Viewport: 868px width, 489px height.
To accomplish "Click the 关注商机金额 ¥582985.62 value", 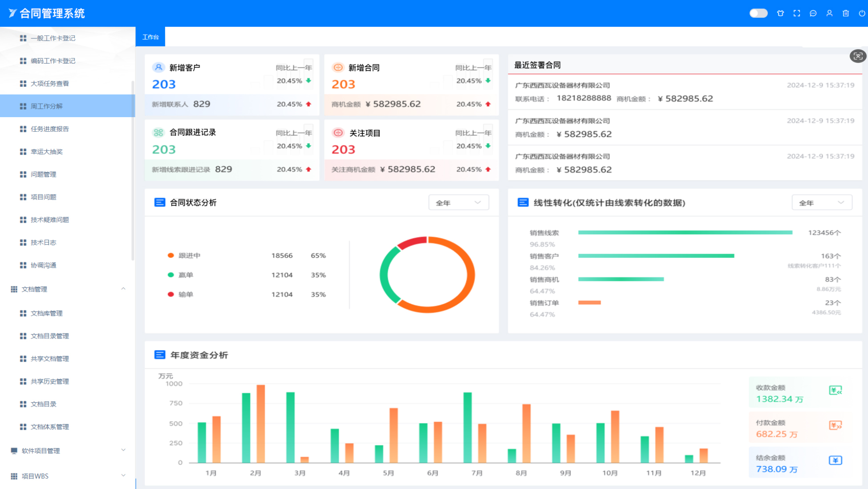I will click(x=407, y=169).
